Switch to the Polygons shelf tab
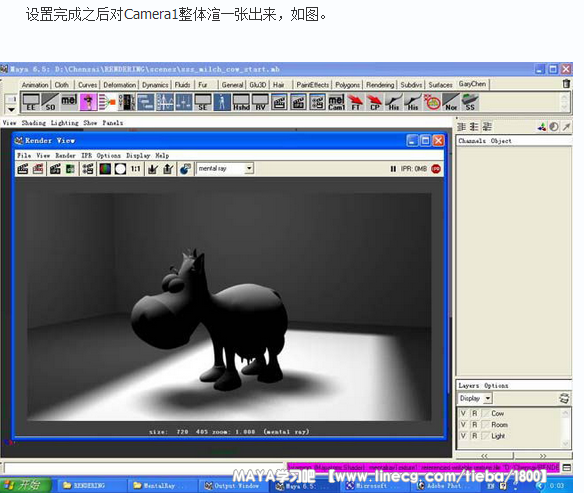This screenshot has height=493, width=584. (x=347, y=85)
